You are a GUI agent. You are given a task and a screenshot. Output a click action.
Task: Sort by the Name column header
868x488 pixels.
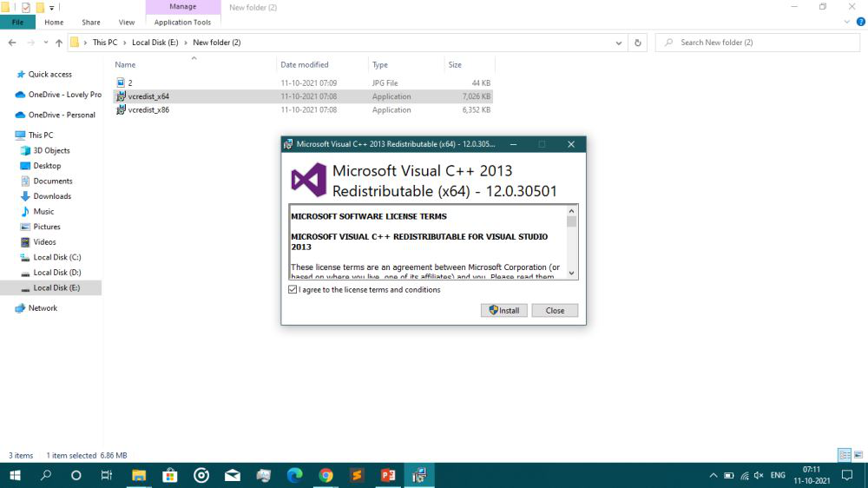tap(194, 65)
